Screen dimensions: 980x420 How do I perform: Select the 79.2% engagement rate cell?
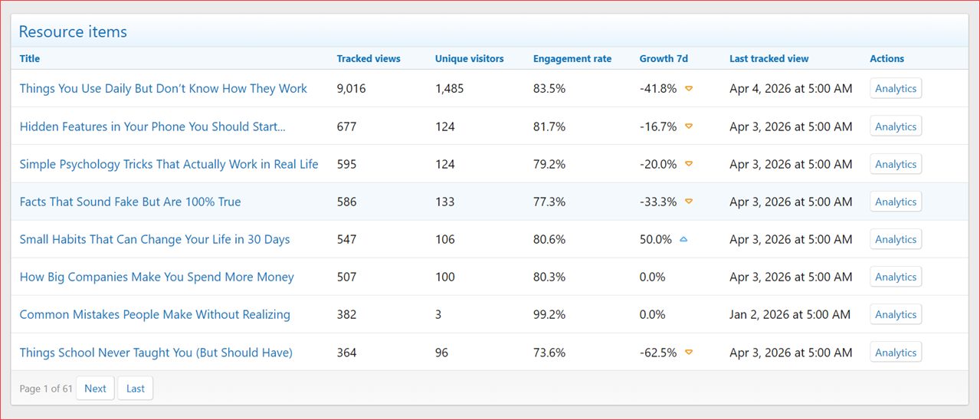[549, 164]
